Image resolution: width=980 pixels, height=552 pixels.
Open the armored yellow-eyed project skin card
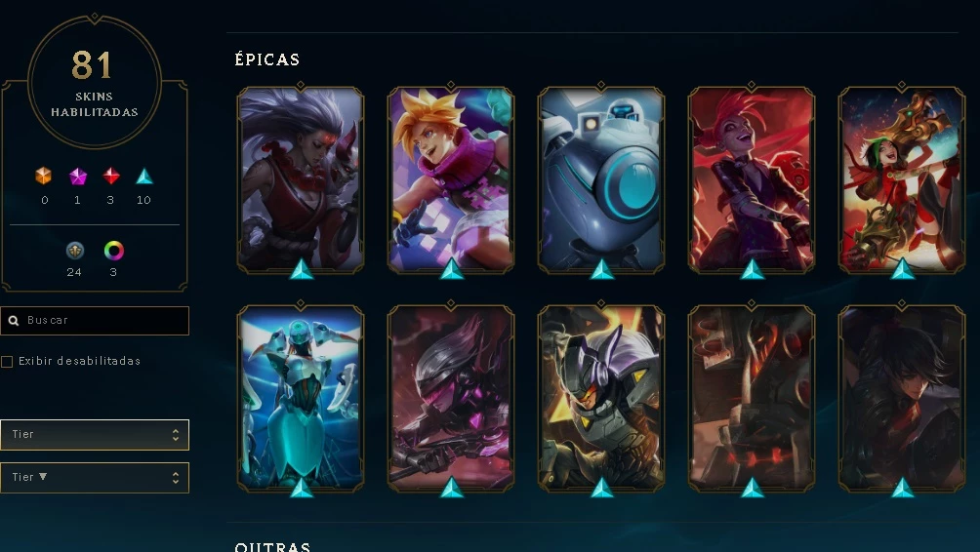pyautogui.click(x=601, y=398)
